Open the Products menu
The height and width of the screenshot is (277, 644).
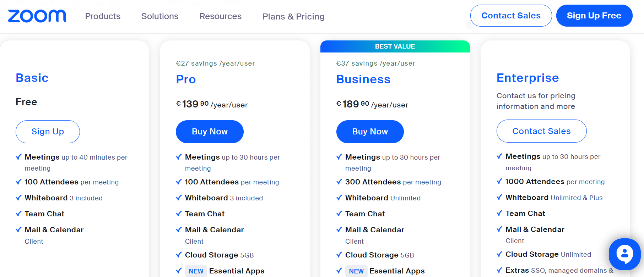[103, 16]
